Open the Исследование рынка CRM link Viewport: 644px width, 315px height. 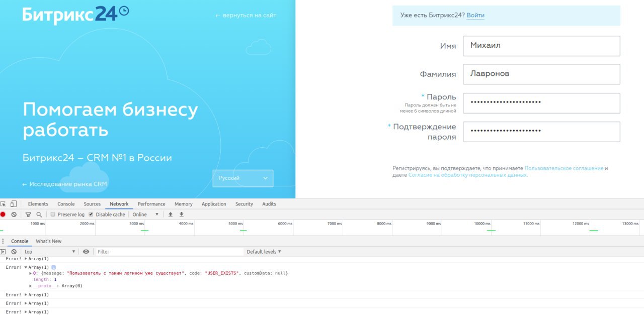(64, 184)
